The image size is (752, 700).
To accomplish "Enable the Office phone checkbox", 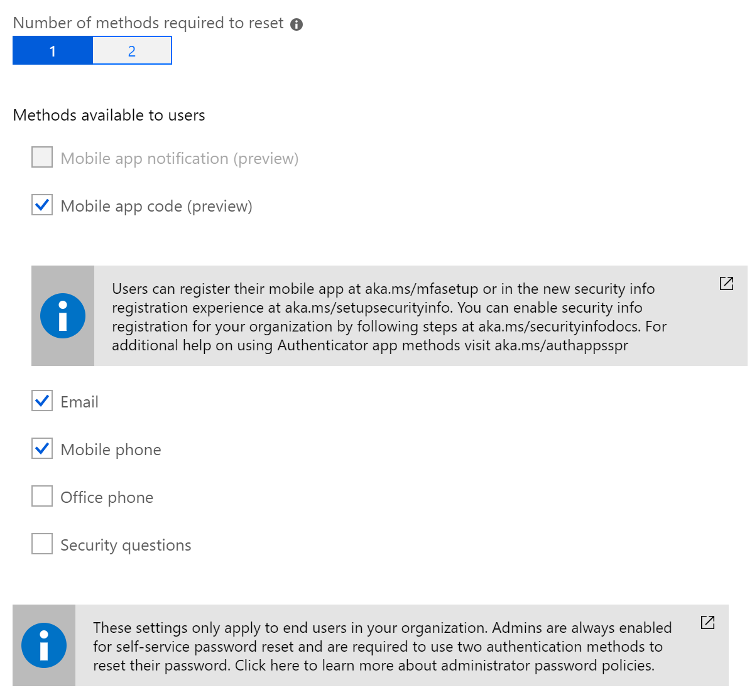I will pos(42,496).
